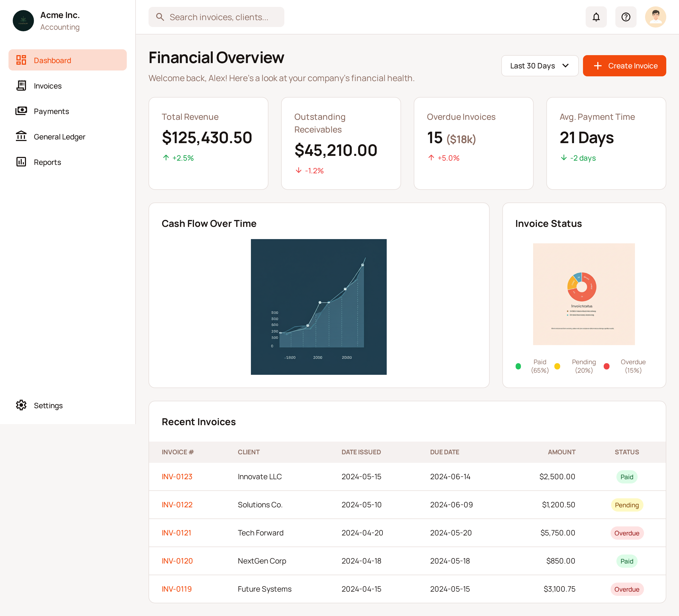Viewport: 679px width, 616px height.
Task: Collapse the date range selector chevron
Action: [565, 66]
